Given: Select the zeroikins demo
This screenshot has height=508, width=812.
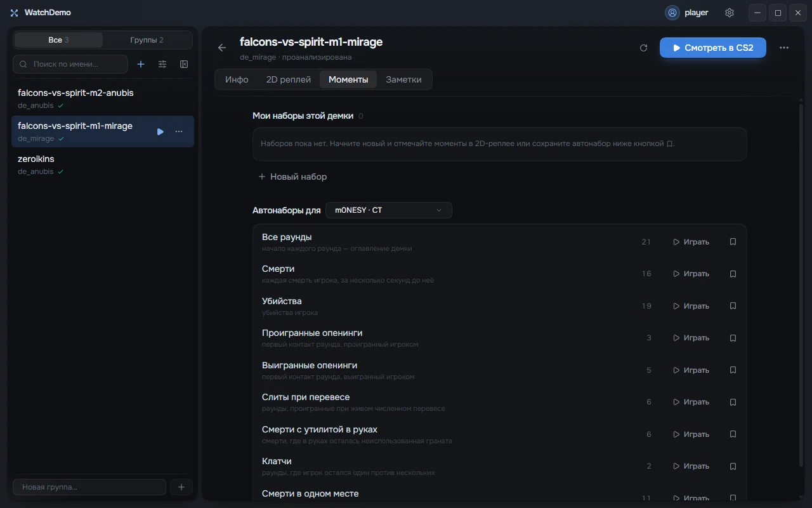Looking at the screenshot, I should pos(103,164).
